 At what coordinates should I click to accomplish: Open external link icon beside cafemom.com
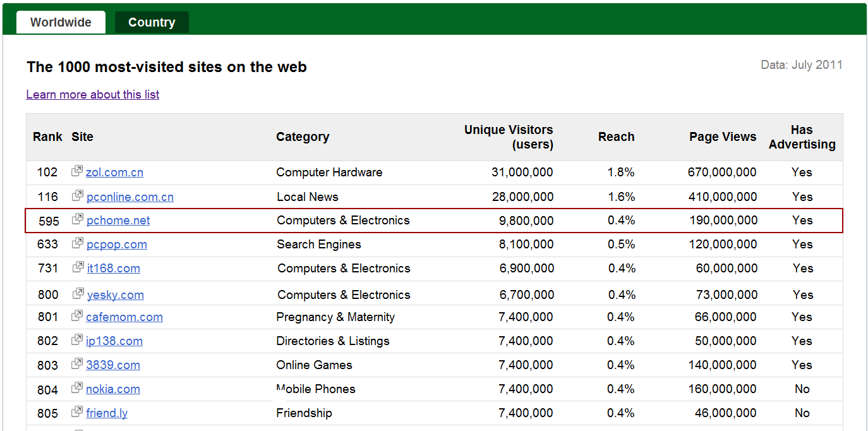point(77,316)
